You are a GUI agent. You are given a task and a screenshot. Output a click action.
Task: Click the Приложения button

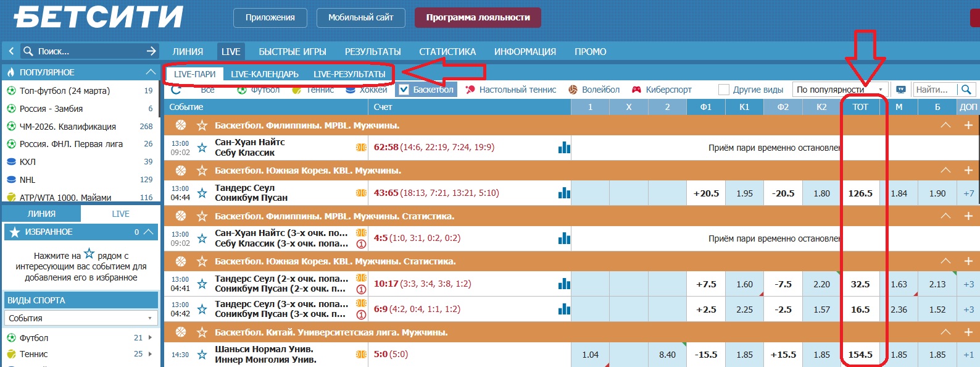tap(270, 17)
